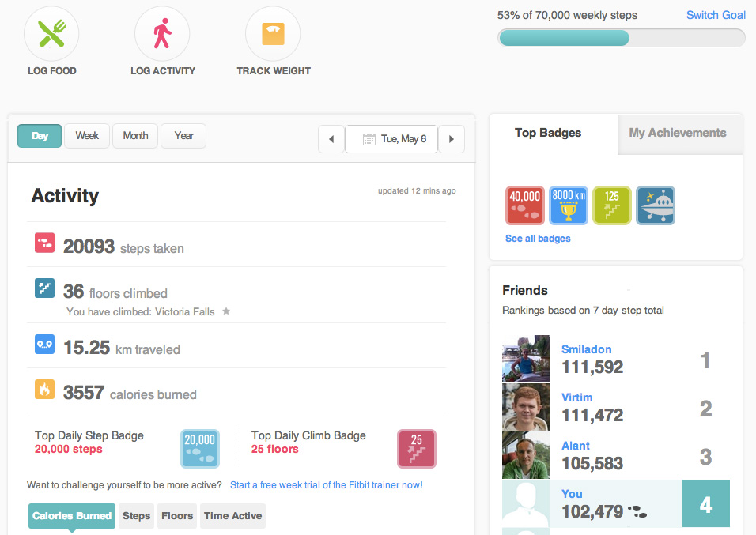The width and height of the screenshot is (756, 535).
Task: Click 'You have climbed: Victoria Falls' text
Action: (140, 312)
